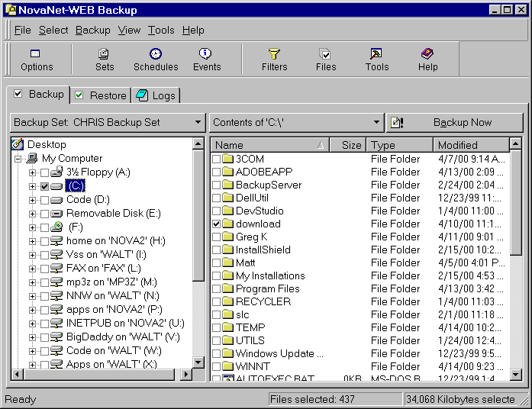
Task: Click the Removable Disk (E:) icon
Action: tap(56, 214)
